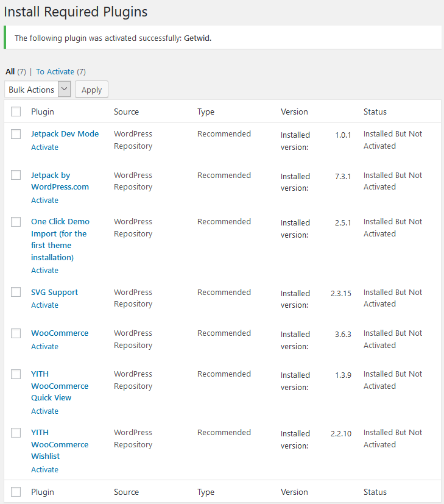Click the Apply button

91,90
